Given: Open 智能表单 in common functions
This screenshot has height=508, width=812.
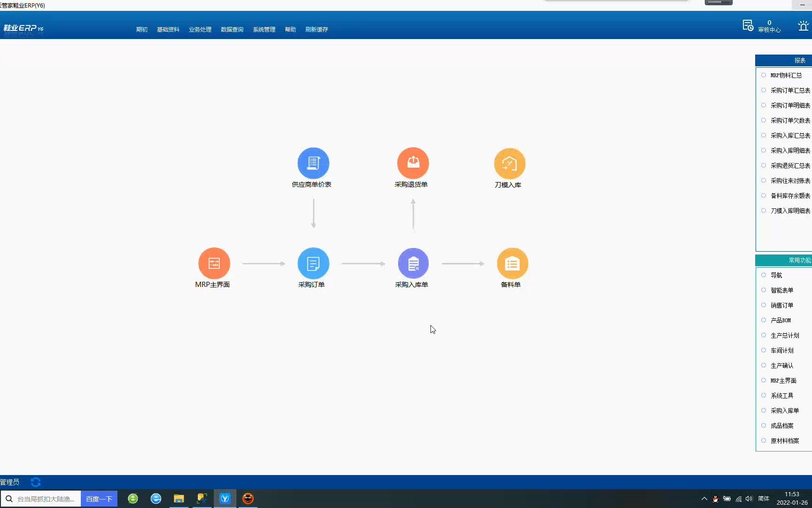Looking at the screenshot, I should click(x=782, y=290).
